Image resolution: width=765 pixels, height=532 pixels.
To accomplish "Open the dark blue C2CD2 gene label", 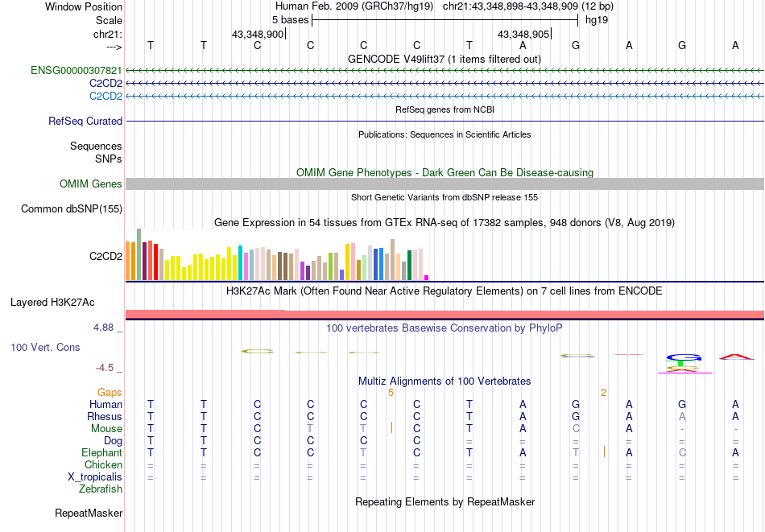I will (105, 84).
